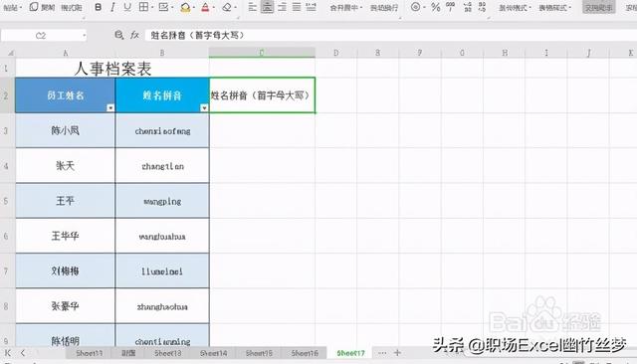Switch to Sheet15 tab
The width and height of the screenshot is (637, 364).
click(259, 353)
